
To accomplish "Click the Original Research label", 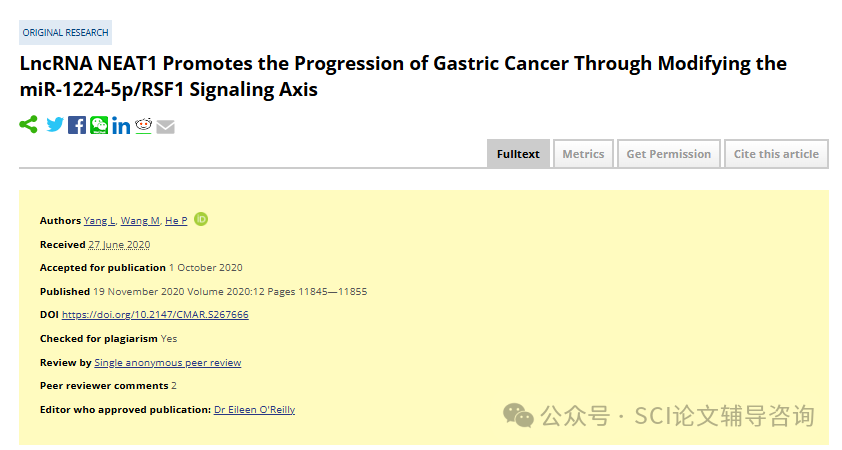I will [x=66, y=33].
